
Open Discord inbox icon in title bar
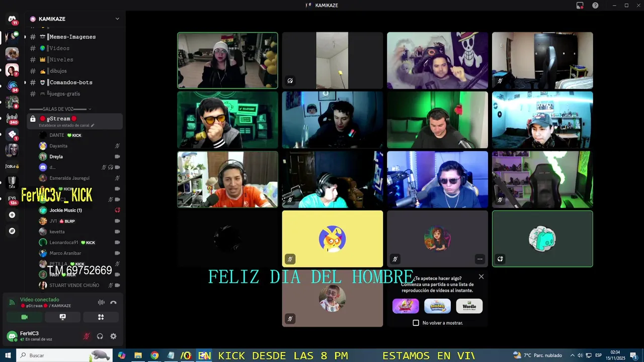[x=580, y=5]
